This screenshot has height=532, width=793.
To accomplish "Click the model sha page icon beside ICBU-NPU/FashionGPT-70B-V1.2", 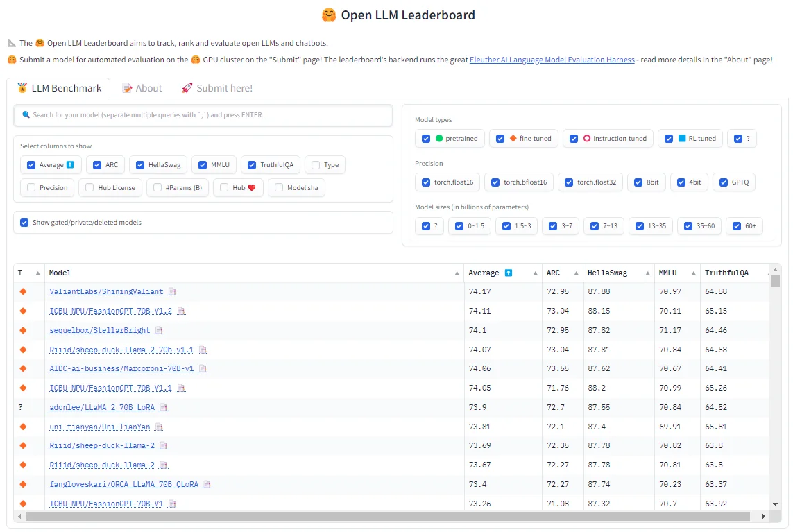I will pyautogui.click(x=181, y=311).
